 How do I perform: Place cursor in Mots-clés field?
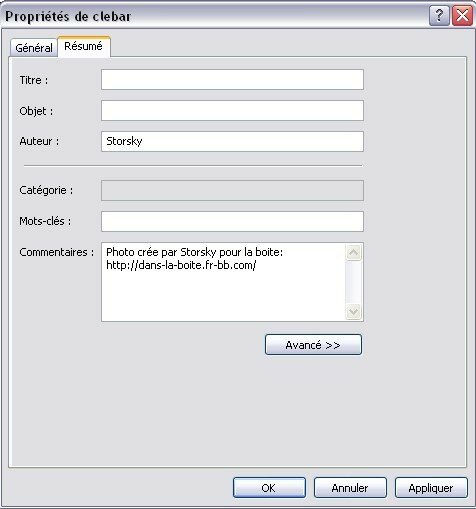click(232, 221)
